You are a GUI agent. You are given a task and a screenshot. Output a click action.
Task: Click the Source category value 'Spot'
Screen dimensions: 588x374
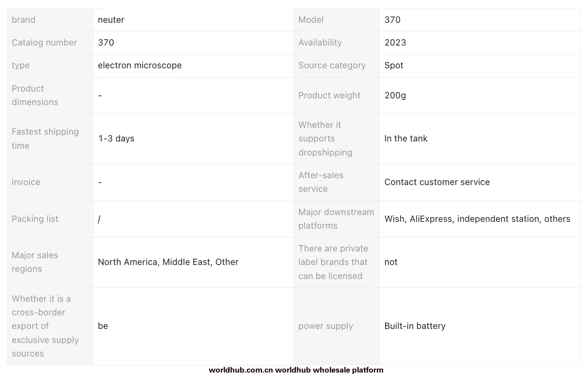click(x=394, y=65)
